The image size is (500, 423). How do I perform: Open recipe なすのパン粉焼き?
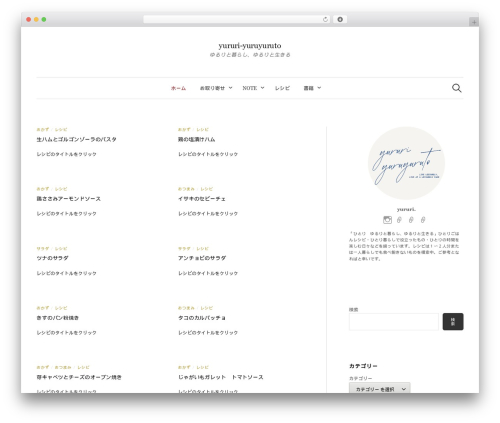[x=58, y=318]
